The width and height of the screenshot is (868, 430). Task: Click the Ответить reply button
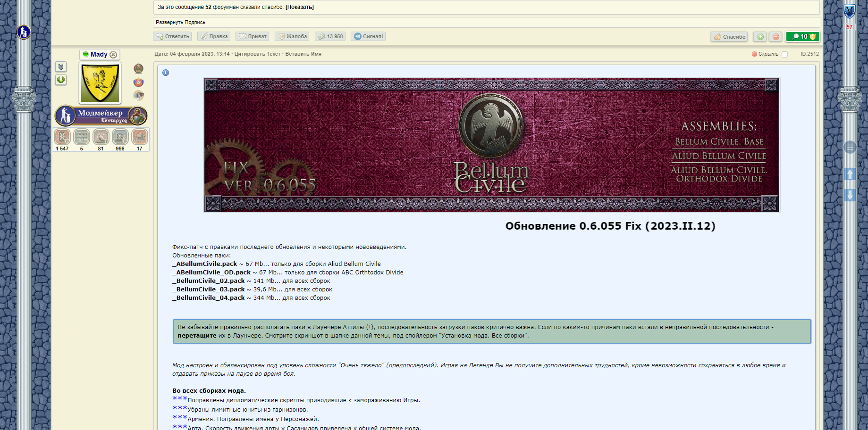(x=173, y=36)
